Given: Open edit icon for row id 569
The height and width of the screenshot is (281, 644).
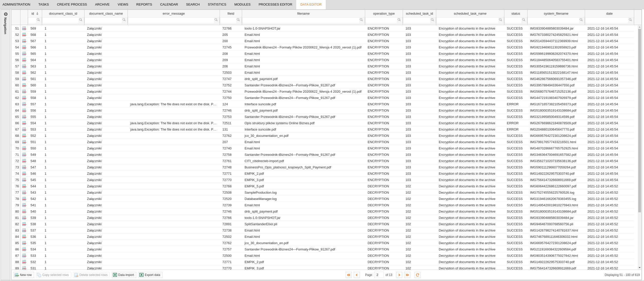Looking at the screenshot, I should pos(24,29).
